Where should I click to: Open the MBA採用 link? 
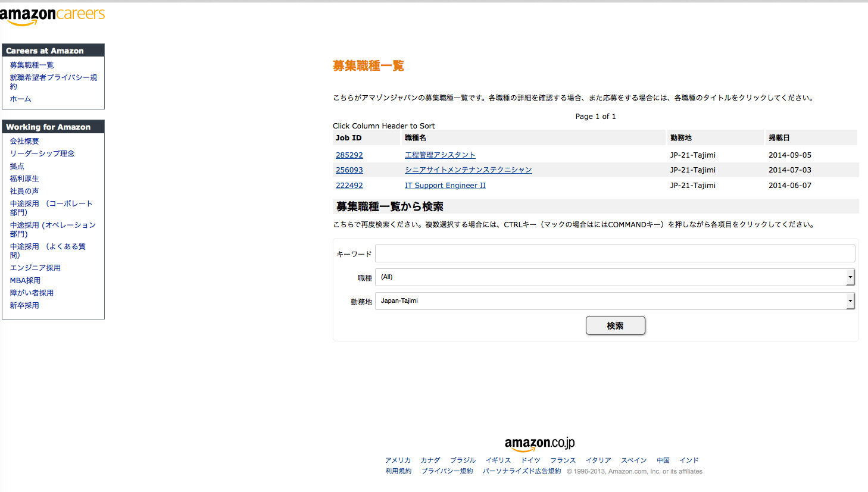coord(25,280)
